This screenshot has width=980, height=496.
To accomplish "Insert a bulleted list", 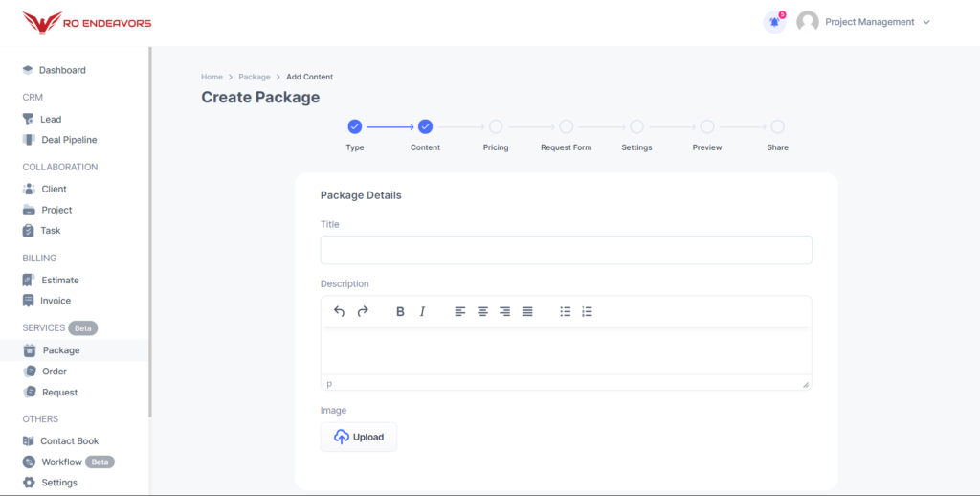I will click(565, 311).
